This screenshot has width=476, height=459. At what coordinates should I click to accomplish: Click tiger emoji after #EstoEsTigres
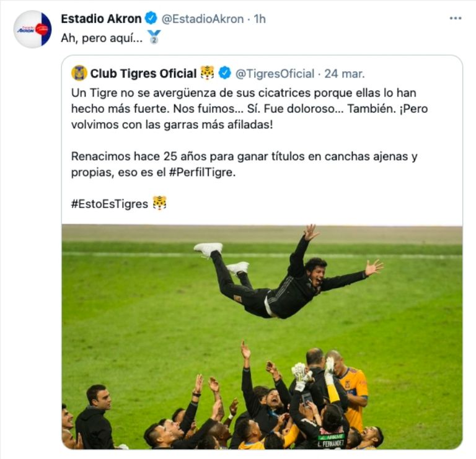click(159, 203)
